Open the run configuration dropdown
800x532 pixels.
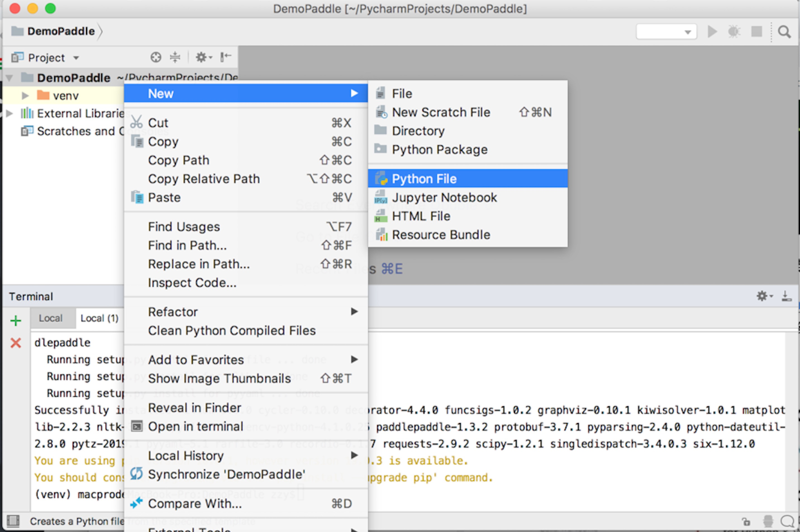tap(666, 32)
